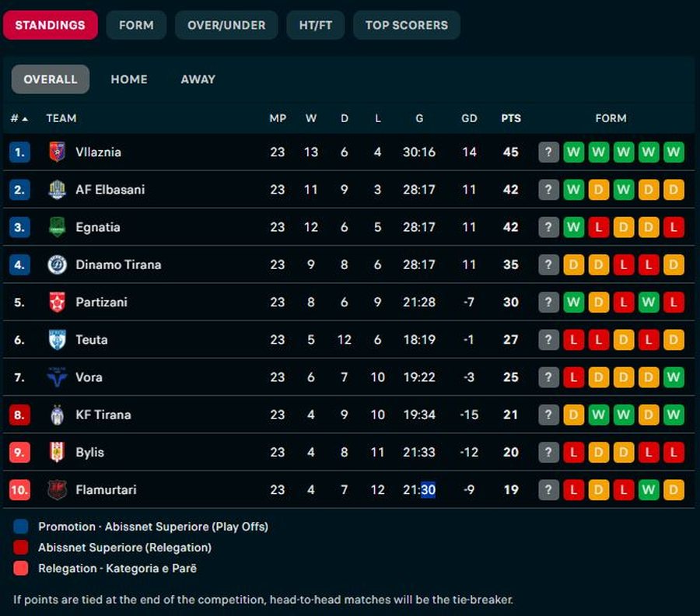Click the Egnatia green crest icon
This screenshot has width=700, height=616.
click(x=57, y=227)
